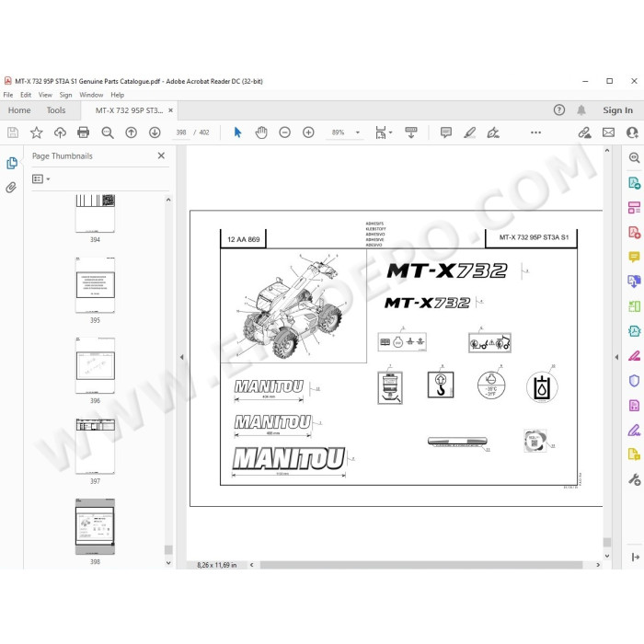Open the Sign menu
Image resolution: width=644 pixels, height=644 pixels.
pos(65,95)
